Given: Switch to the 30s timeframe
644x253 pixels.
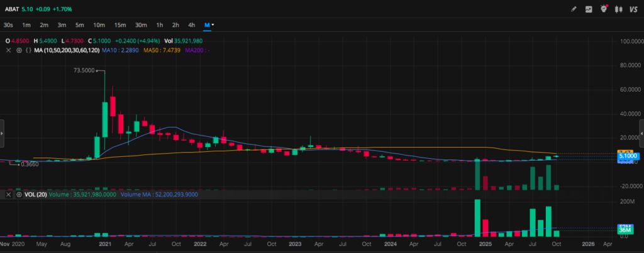Looking at the screenshot, I should tap(8, 25).
